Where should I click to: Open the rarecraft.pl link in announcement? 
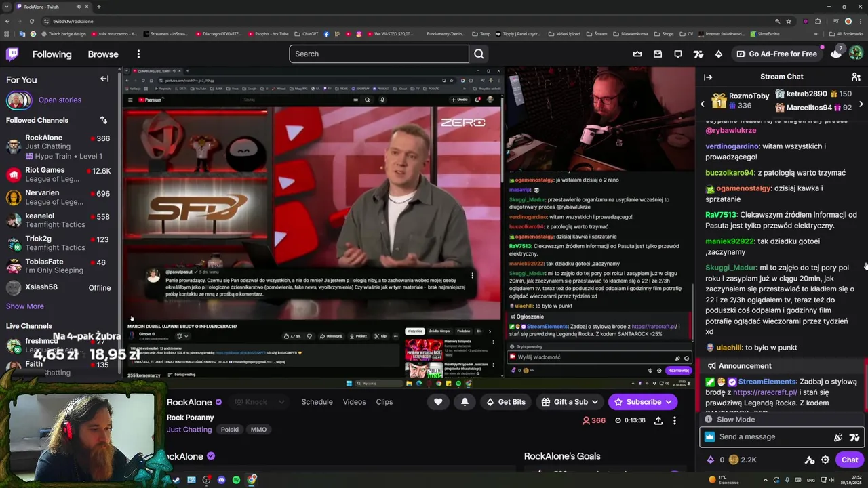[765, 392]
